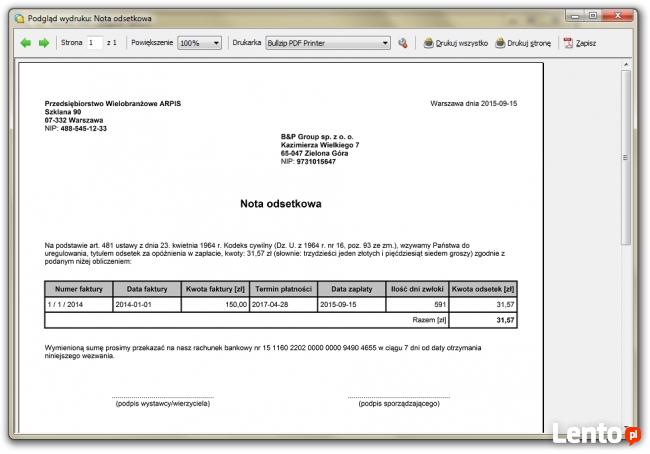The image size is (650, 454).
Task: Go to next page with green right arrow
Action: pos(44,43)
